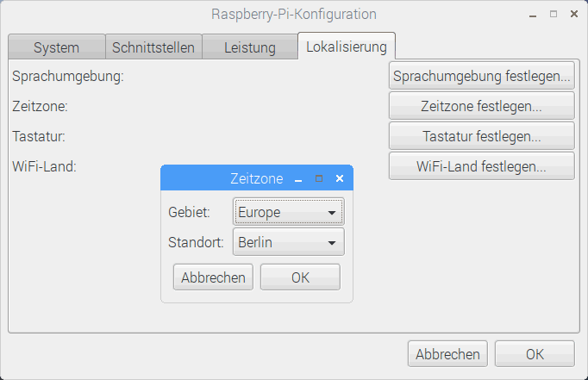Close the Zeitzone dialog window

coord(340,179)
